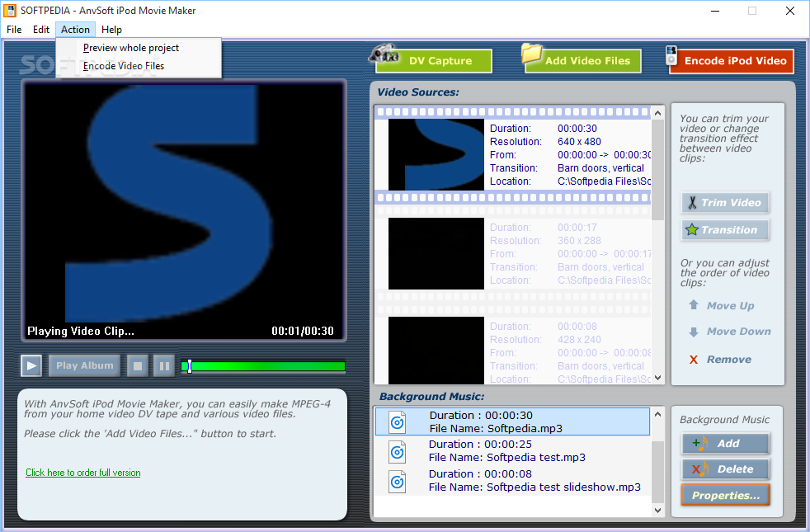Click the play arrow icon button
The width and height of the screenshot is (810, 532).
pos(31,365)
